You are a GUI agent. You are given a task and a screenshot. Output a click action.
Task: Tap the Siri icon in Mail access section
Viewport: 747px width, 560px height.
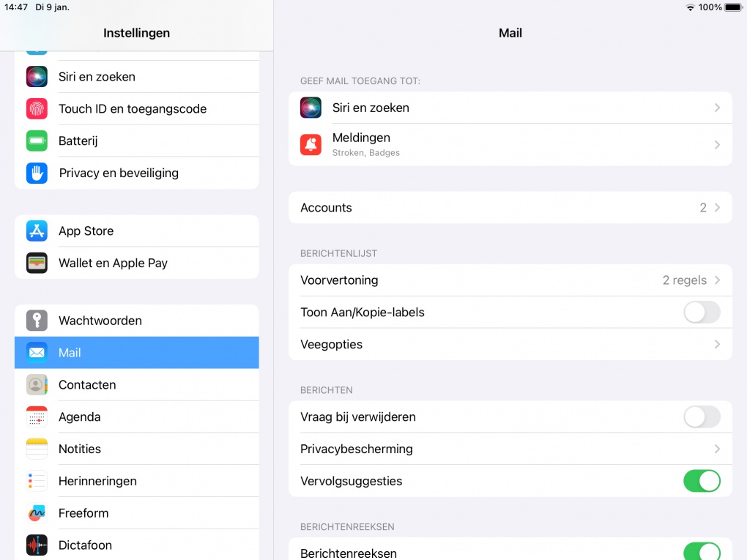coord(311,108)
